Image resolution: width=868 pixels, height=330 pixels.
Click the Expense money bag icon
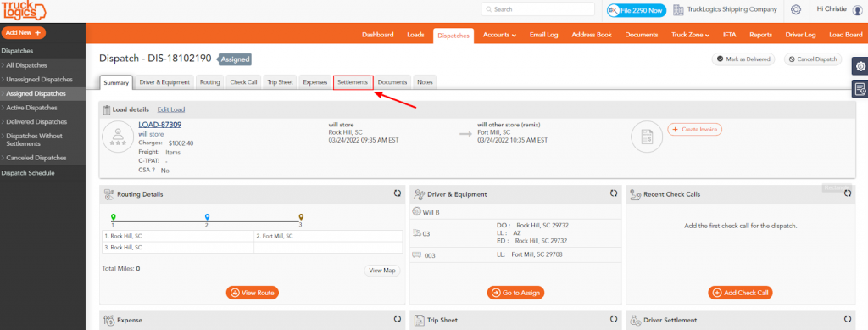(x=109, y=320)
